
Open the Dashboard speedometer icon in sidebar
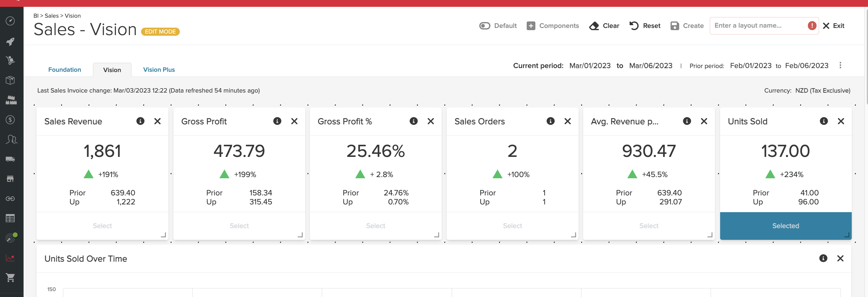(x=11, y=21)
